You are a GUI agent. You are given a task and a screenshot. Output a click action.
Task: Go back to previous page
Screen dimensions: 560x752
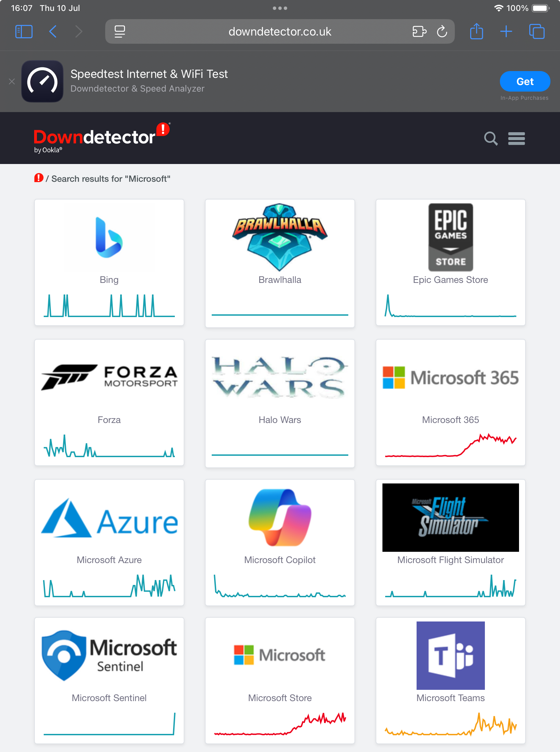click(53, 32)
